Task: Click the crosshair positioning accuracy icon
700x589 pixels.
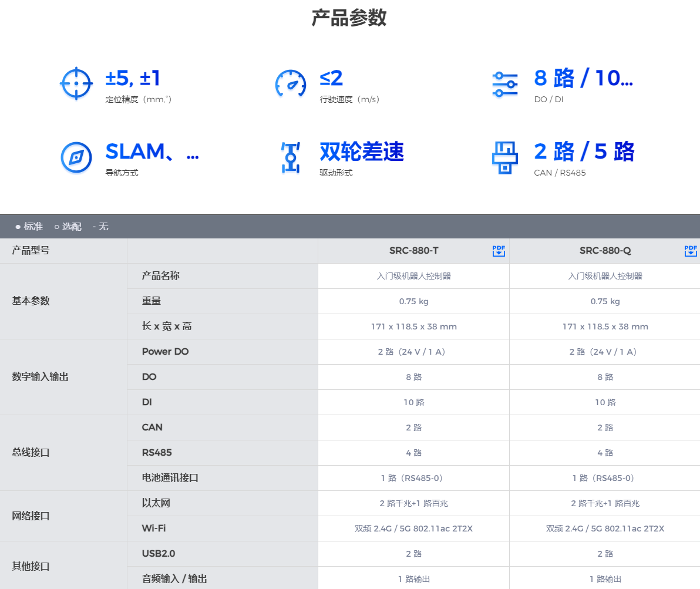Action: (x=76, y=83)
